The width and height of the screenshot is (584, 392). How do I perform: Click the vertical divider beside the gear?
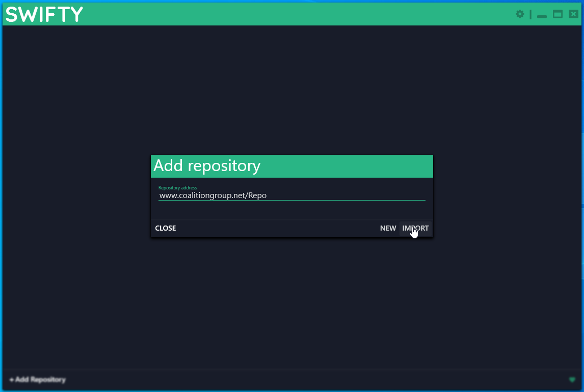click(530, 15)
